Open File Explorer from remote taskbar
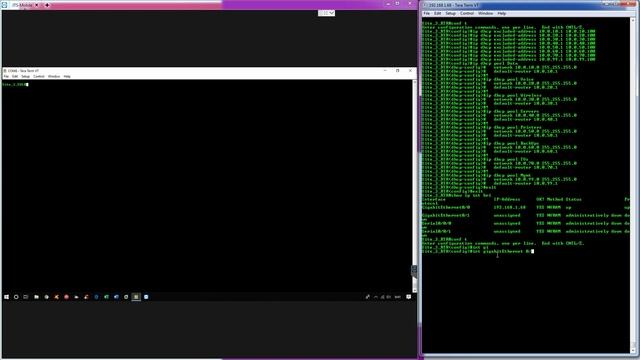This screenshot has height=360, width=640. click(x=36, y=297)
